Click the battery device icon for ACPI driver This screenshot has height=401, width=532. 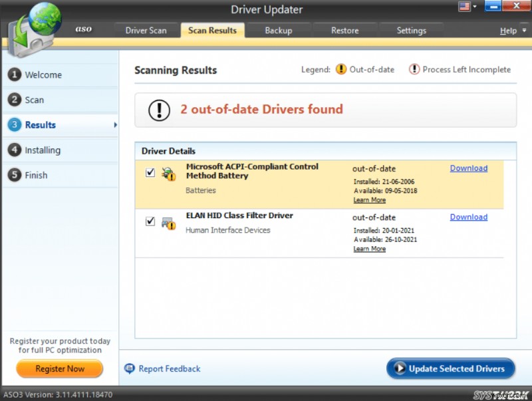point(168,174)
